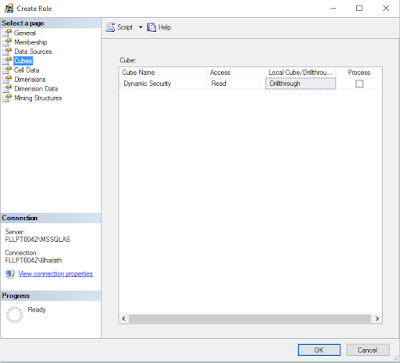Viewport: 400px width, 363px height.
Task: Open the Read access dropdown cell
Action: (x=236, y=84)
